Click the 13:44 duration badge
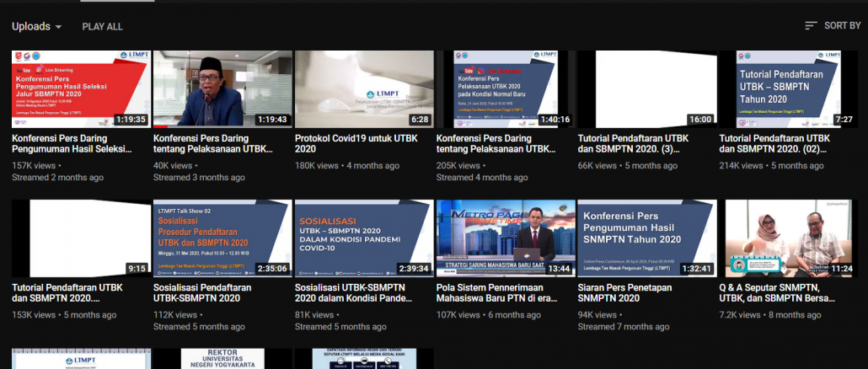Screen dimensions: 868x369 click(558, 269)
